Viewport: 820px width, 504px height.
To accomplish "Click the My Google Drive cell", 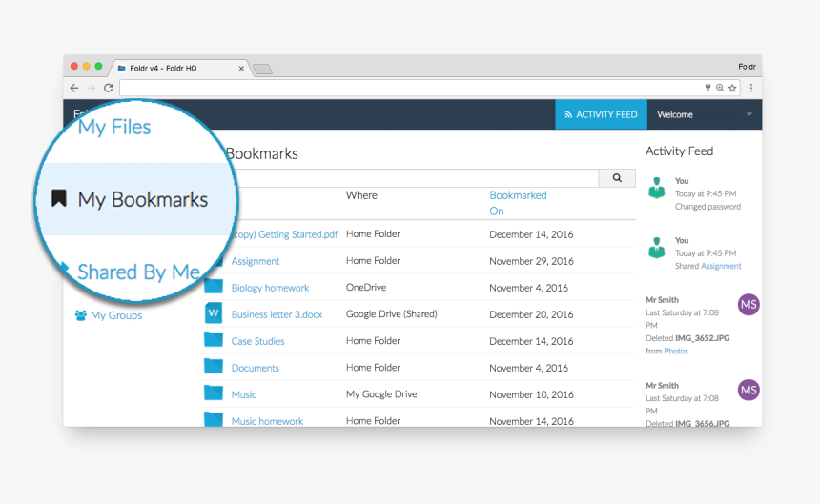I will [x=381, y=393].
